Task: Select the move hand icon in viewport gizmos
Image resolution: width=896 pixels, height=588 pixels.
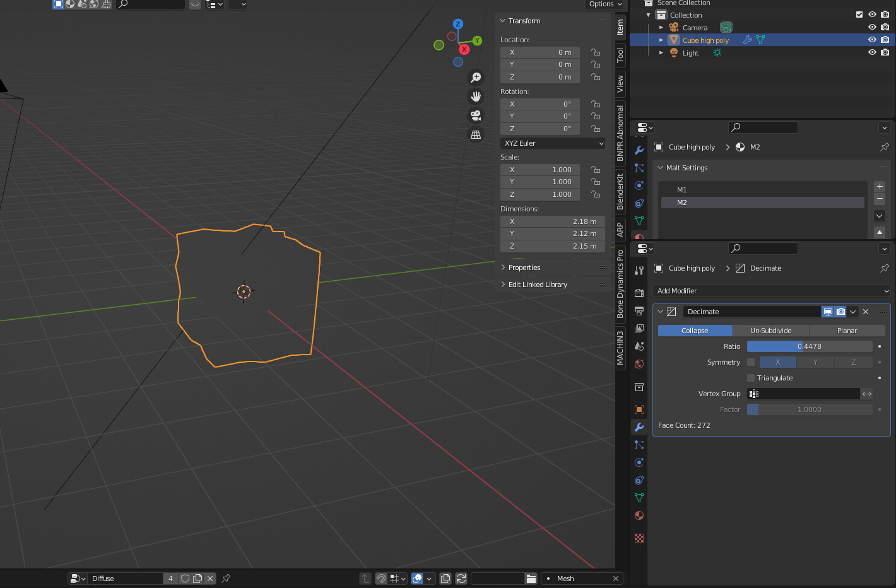Action: (x=476, y=96)
